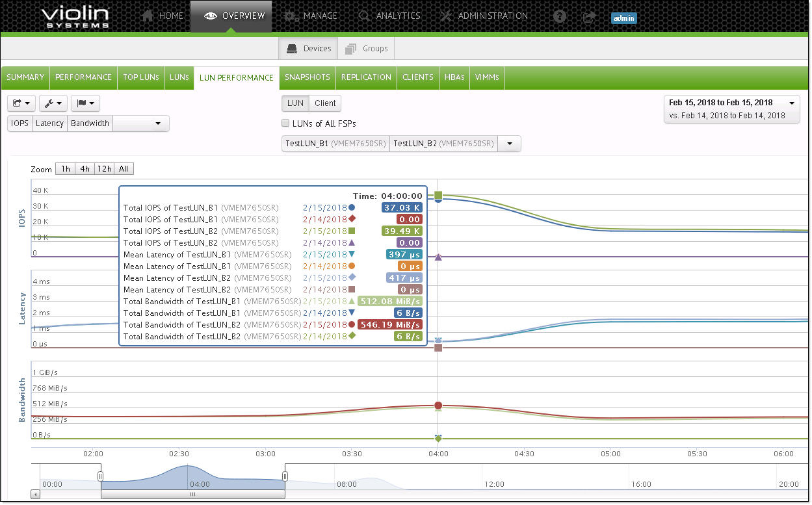Open the LUNs tab
The image size is (812, 505).
coord(179,77)
